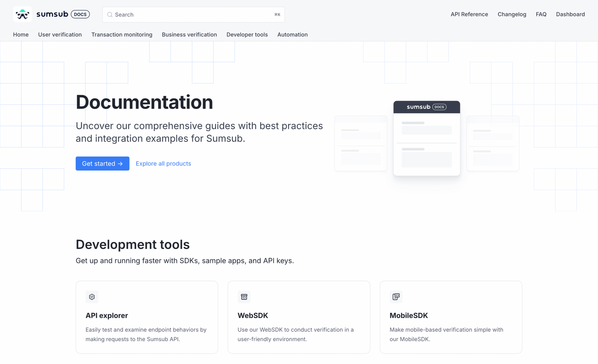Click the search magnifier icon

click(x=110, y=15)
